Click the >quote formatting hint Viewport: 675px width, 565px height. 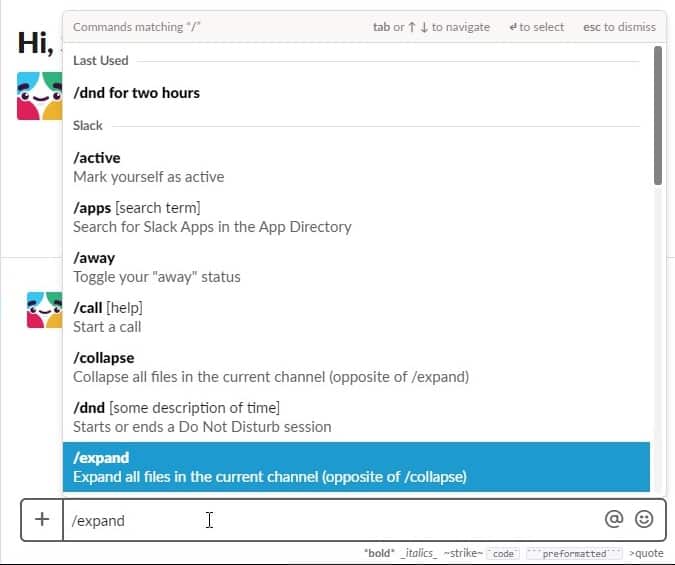tap(646, 553)
